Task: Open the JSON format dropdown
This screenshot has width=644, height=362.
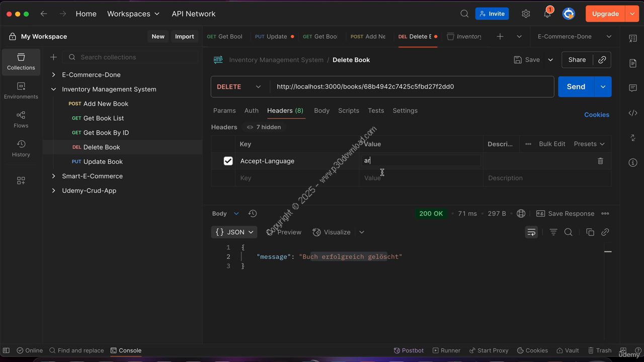Action: point(234,232)
